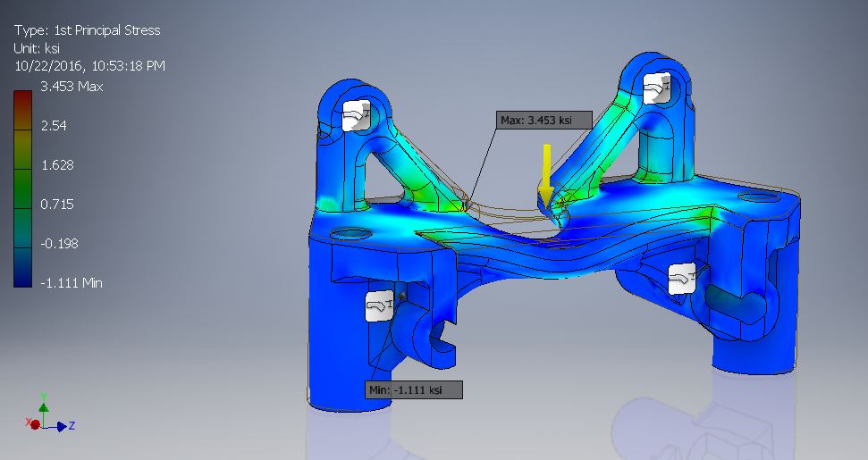Select constraint glyph on right upper lug
Viewport: 868px width, 460px height.
(657, 88)
